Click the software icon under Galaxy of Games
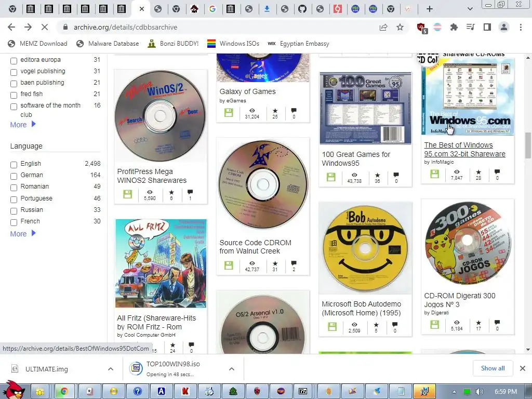Image resolution: width=532 pixels, height=399 pixels. tap(229, 113)
